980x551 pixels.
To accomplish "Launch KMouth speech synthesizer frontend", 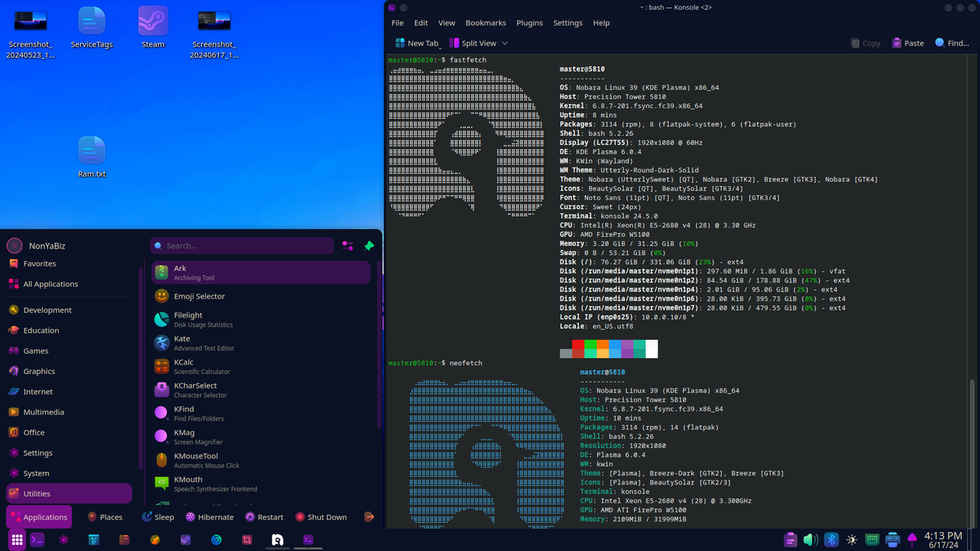I will coord(260,484).
